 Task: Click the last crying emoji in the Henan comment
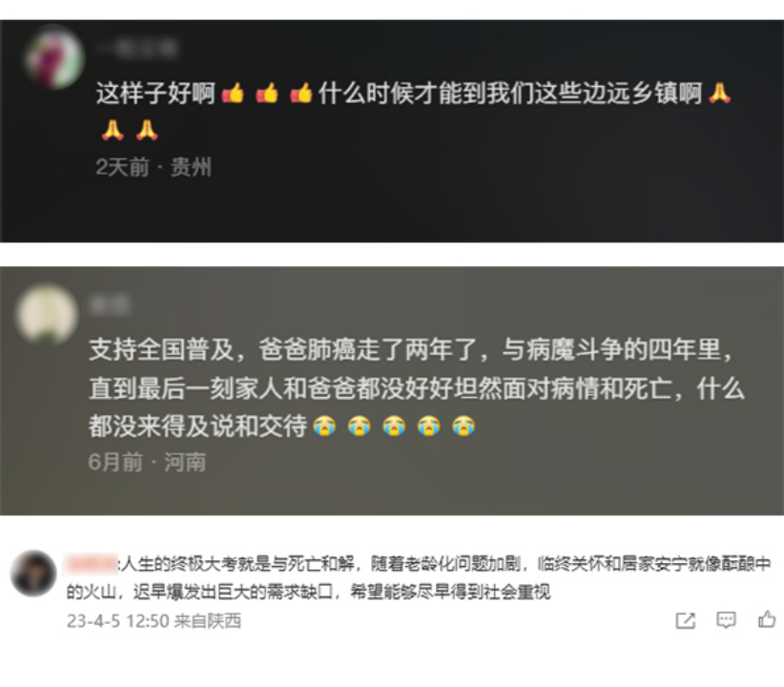click(x=464, y=427)
